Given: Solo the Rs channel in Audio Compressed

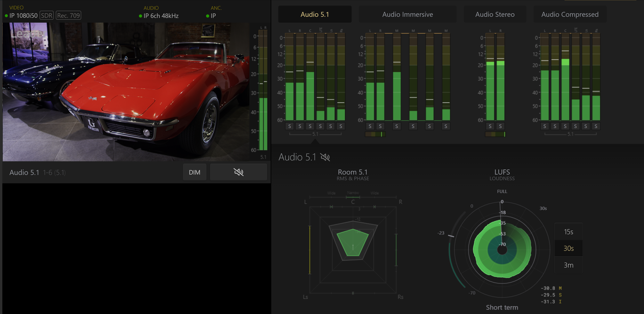Looking at the screenshot, I should pyautogui.click(x=596, y=126).
